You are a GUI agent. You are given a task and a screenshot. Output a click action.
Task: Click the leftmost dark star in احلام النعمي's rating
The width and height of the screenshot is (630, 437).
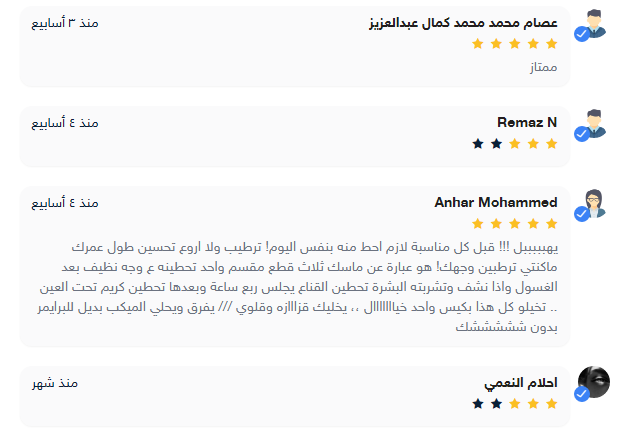(478, 404)
